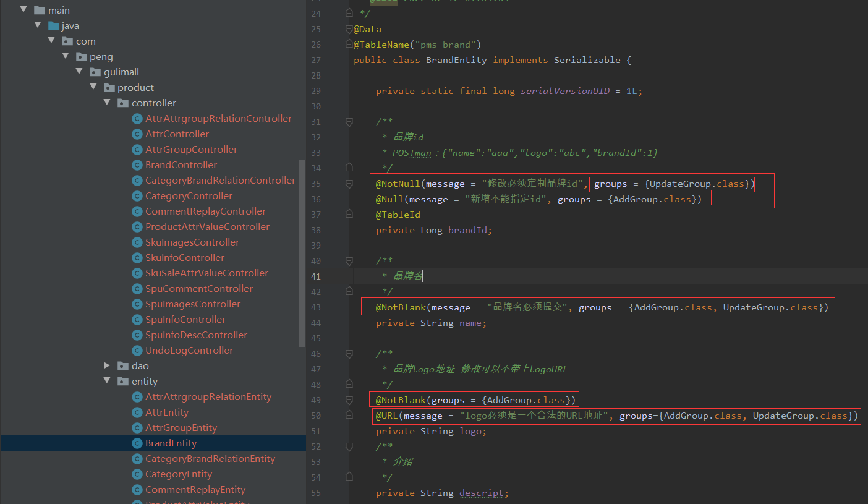The height and width of the screenshot is (504, 868).
Task: Click the BrandEntity class name in code
Action: (x=456, y=60)
